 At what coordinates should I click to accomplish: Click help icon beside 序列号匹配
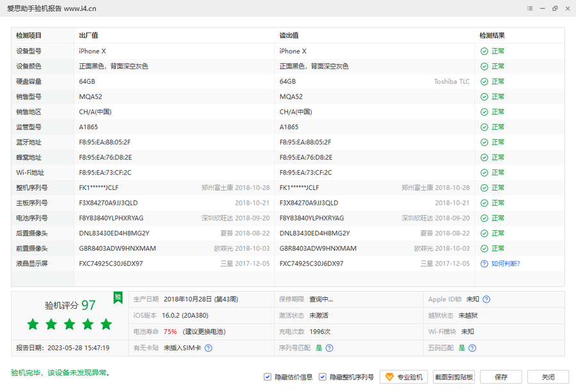(x=330, y=348)
